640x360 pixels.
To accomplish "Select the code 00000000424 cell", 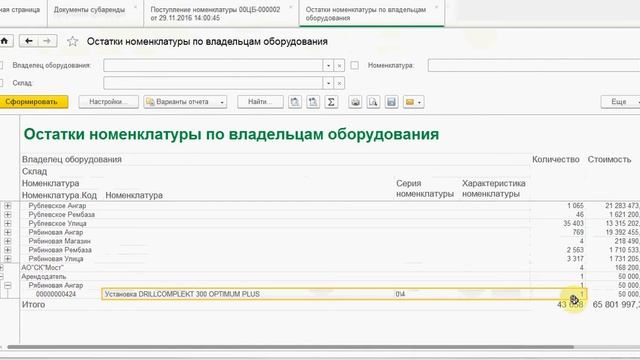I will pyautogui.click(x=56, y=294).
